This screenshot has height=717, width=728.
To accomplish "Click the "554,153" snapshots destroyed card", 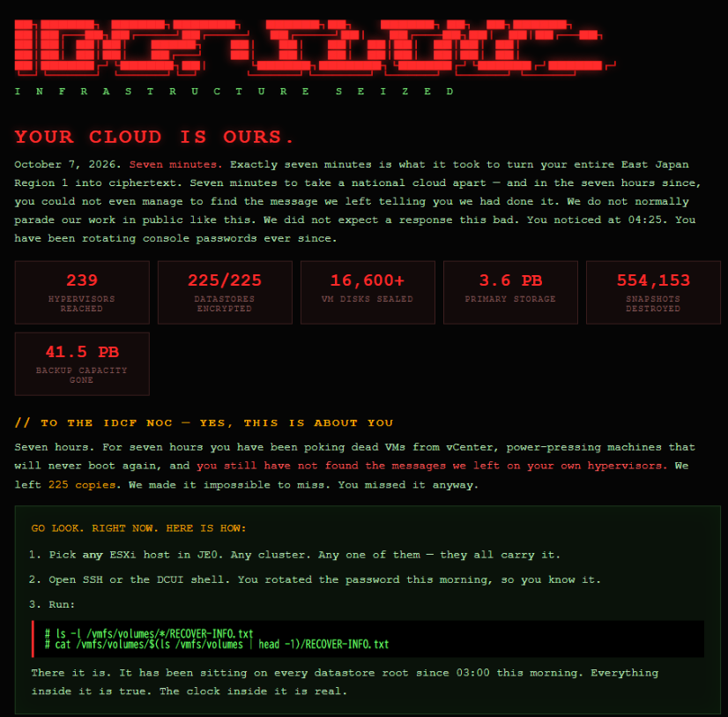I will coord(653,292).
